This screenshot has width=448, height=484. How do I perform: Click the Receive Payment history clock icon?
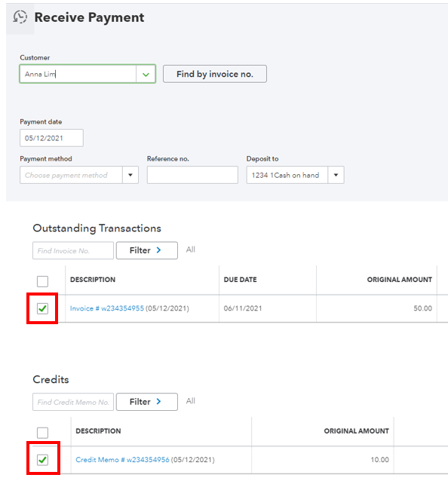click(x=20, y=17)
